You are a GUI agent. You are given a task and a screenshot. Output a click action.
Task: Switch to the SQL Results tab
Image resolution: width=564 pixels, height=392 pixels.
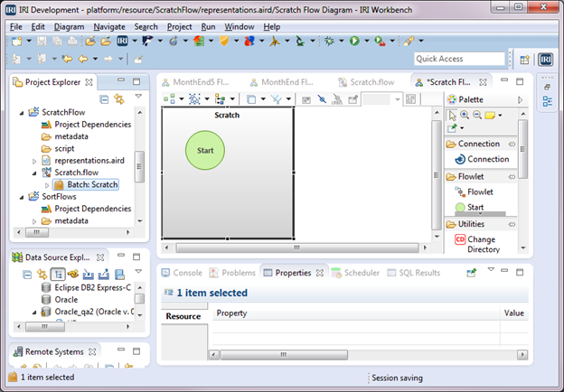tap(414, 273)
